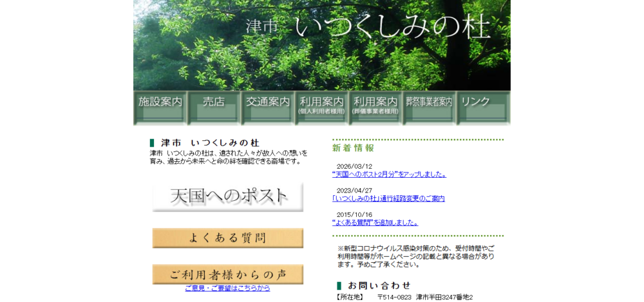Click the 新型コロナウイルス notice paragraph
Screen dimensions: 644x302
(x=415, y=256)
